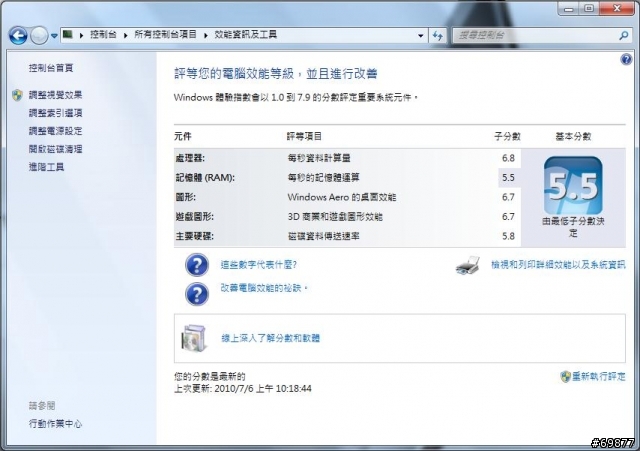Expand arrow after 控制台 in breadcrumb
Viewport: 640px width, 451px height.
point(125,36)
